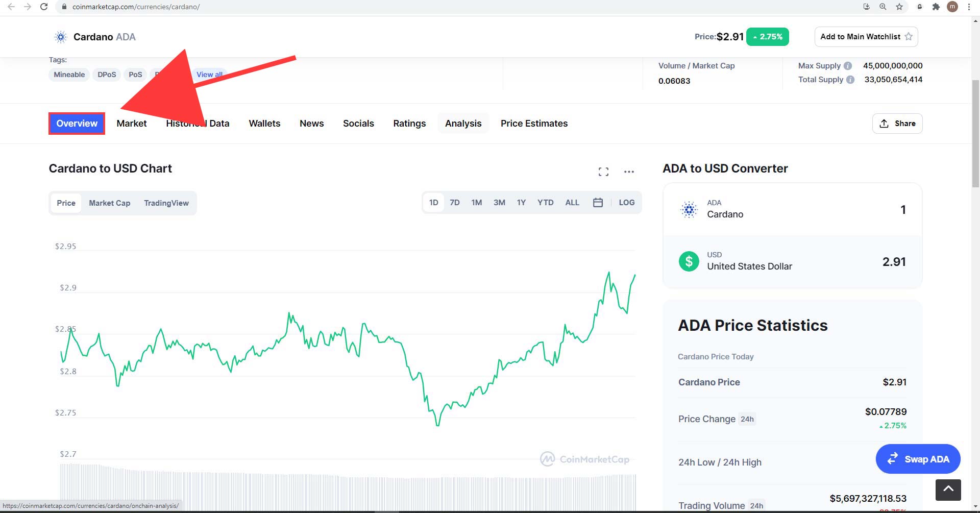Viewport: 980px width, 513px height.
Task: Open the News tab
Action: [312, 124]
